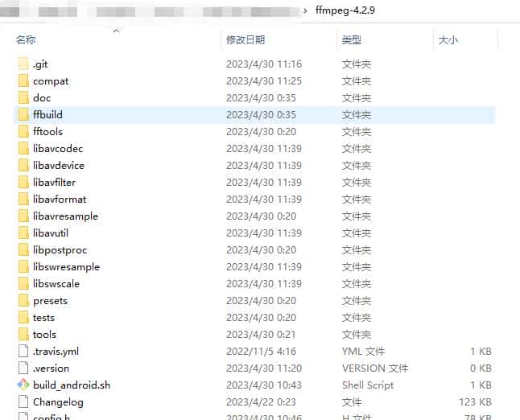
Task: Click sort direction arrow above 名称
Action: tap(116, 31)
